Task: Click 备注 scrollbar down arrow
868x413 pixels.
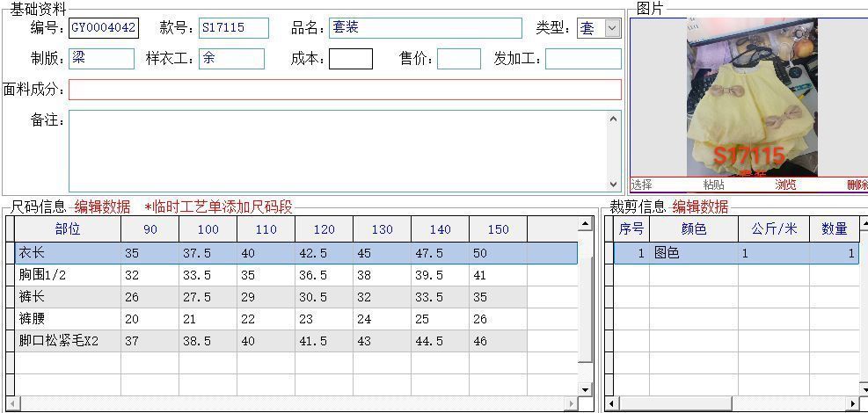Action: click(x=613, y=184)
